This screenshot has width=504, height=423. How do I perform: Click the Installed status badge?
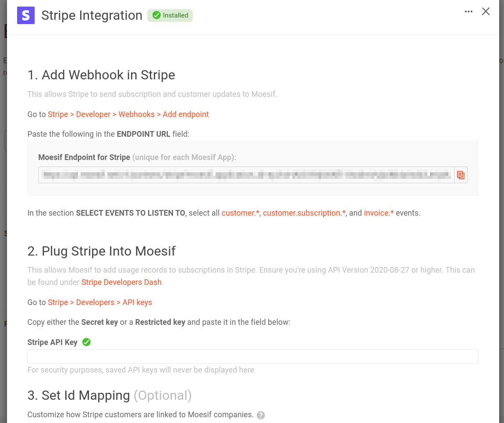pos(170,15)
